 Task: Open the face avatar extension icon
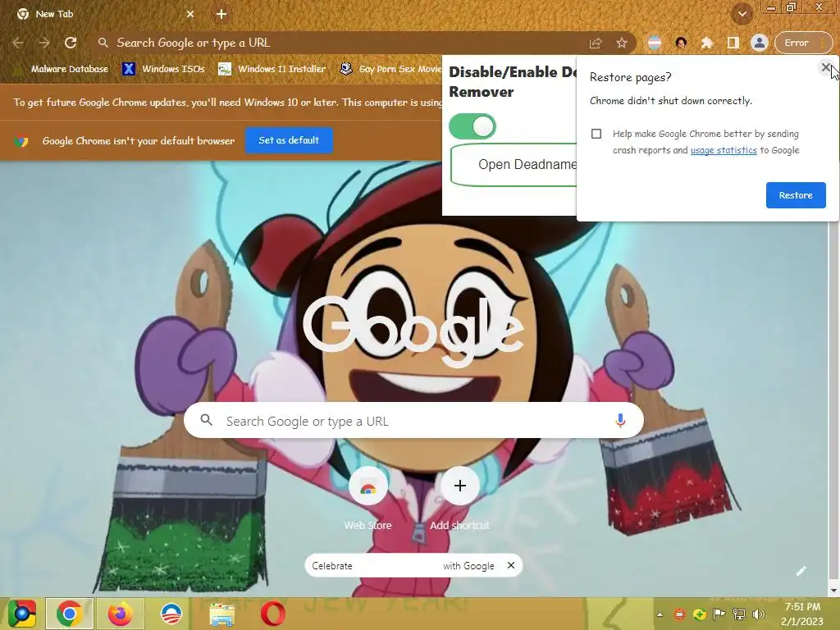pos(681,43)
